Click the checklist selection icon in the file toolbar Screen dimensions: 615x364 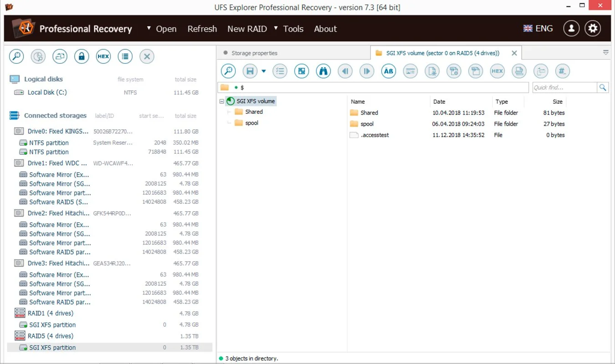[x=280, y=71]
